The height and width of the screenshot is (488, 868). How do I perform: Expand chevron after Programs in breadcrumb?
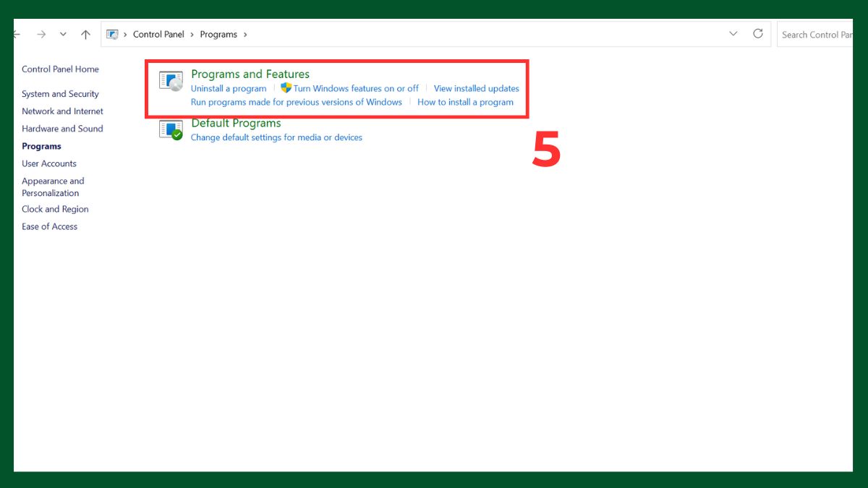245,35
